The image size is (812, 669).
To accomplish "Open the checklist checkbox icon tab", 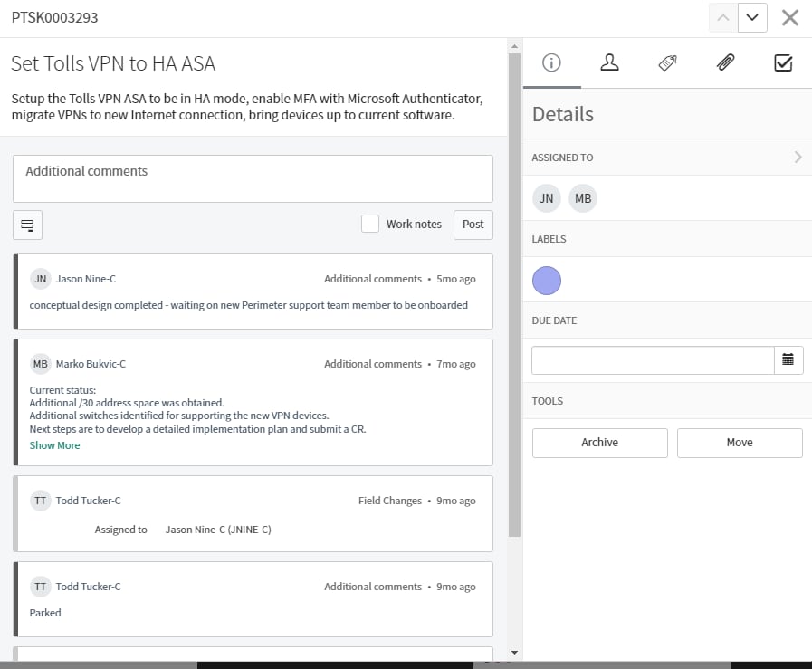I will click(x=783, y=63).
